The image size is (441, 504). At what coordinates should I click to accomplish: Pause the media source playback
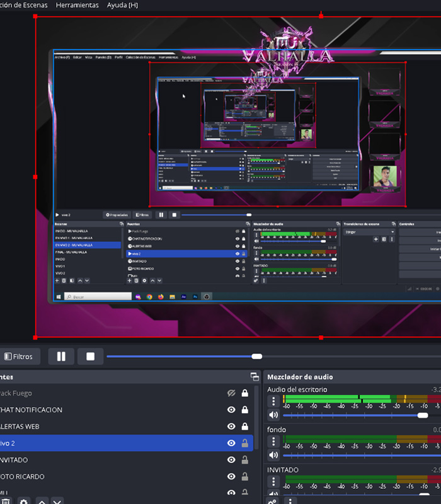(61, 357)
